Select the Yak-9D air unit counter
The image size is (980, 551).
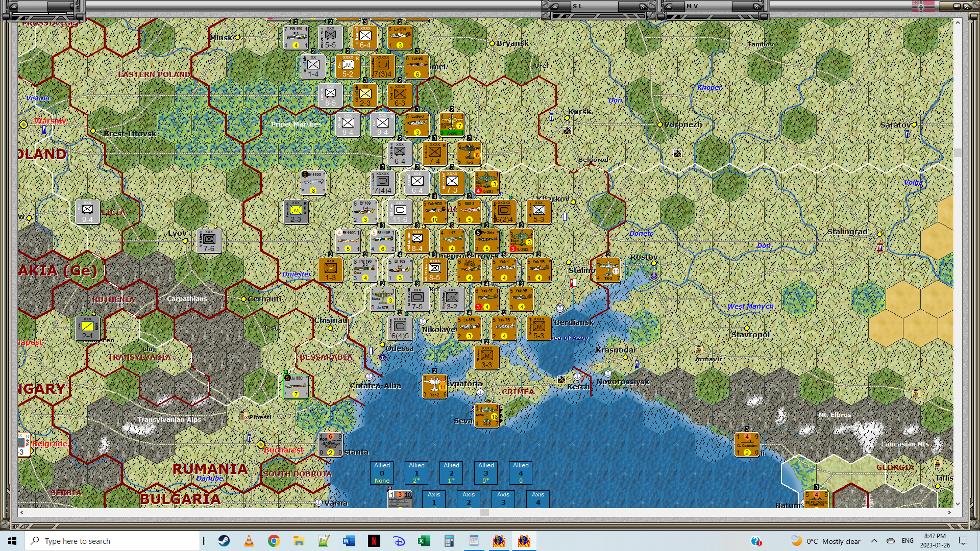[418, 66]
